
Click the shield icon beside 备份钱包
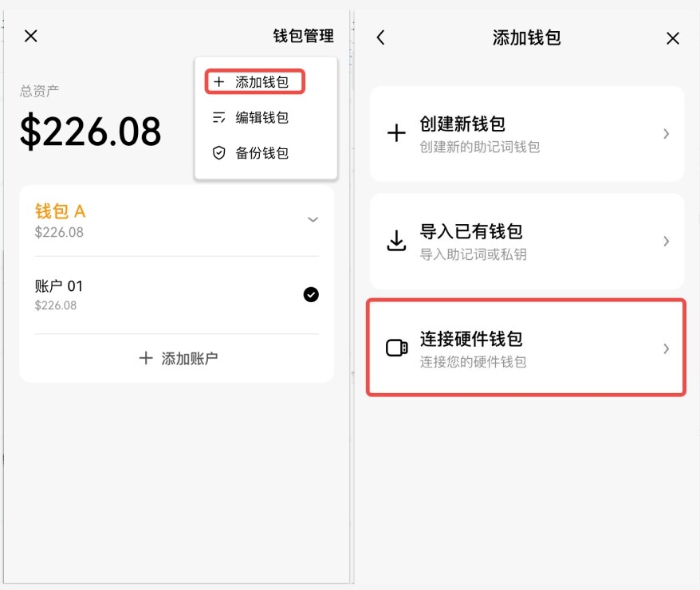[219, 153]
